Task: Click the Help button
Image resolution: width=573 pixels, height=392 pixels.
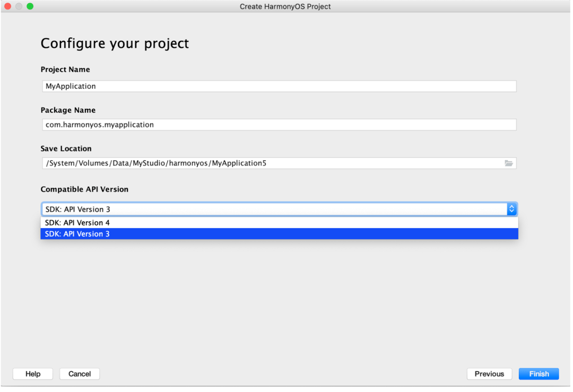Action: click(33, 374)
